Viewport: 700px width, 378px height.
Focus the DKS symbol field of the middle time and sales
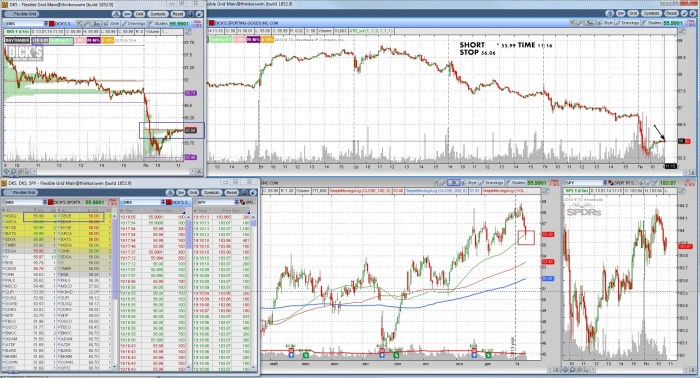pos(142,202)
